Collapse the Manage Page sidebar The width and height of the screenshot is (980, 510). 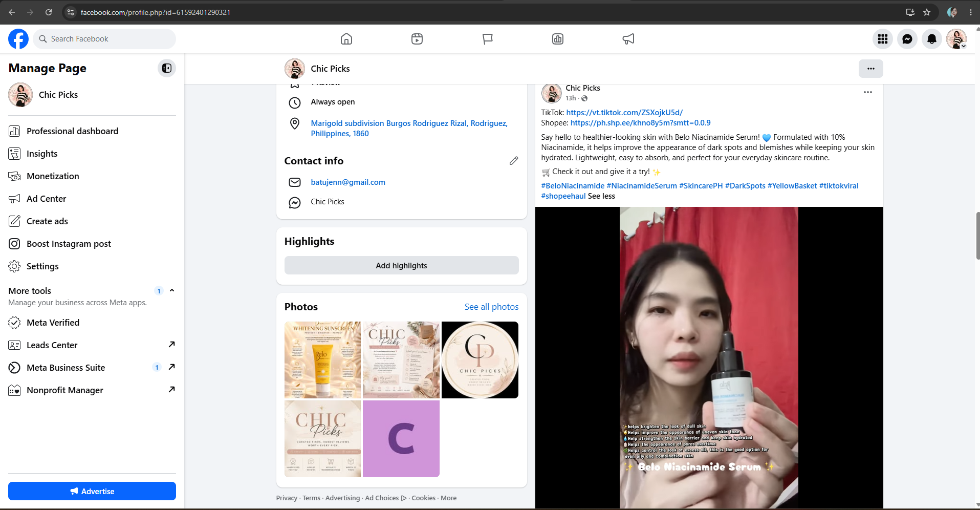(167, 68)
